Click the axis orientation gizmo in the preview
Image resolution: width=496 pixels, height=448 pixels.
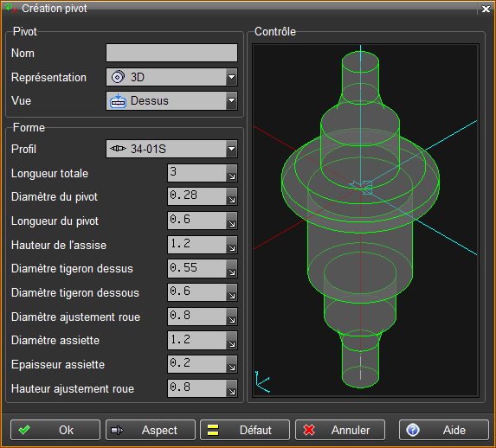coord(262,382)
